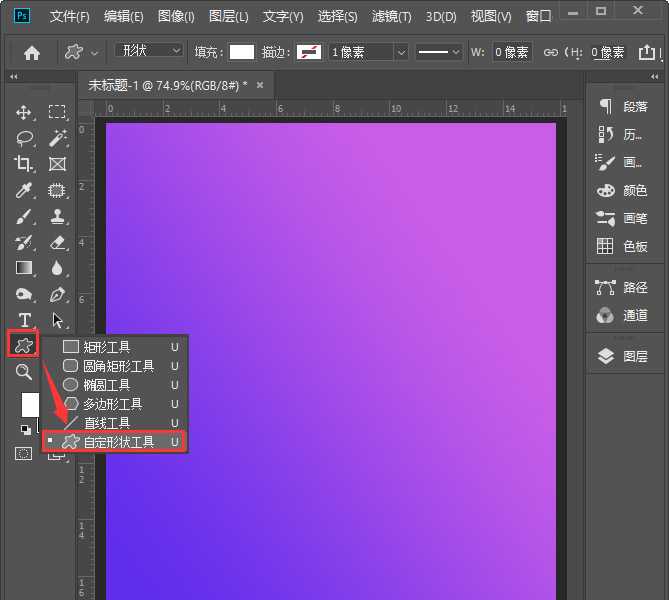Screen dimensions: 669x600
Task: Select the Magic Wand tool
Action: tap(57, 138)
